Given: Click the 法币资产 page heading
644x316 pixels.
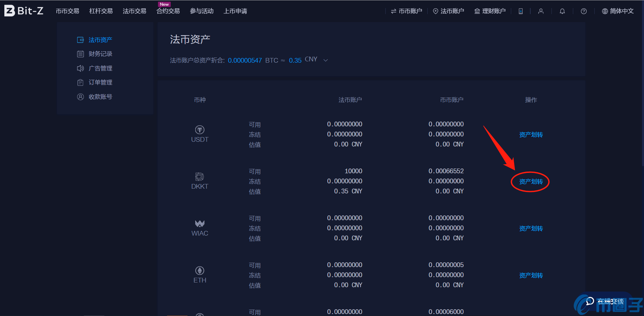Looking at the screenshot, I should click(190, 40).
